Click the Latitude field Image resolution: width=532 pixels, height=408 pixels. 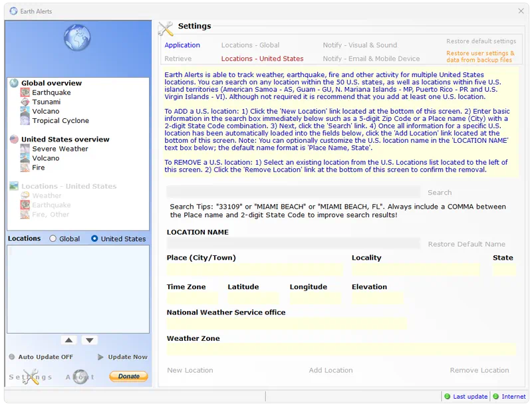point(253,298)
